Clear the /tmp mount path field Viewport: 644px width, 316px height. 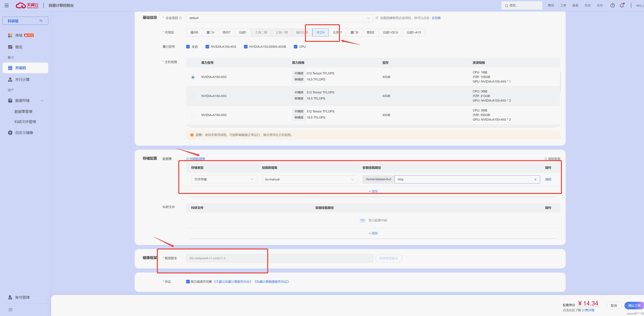[535, 179]
